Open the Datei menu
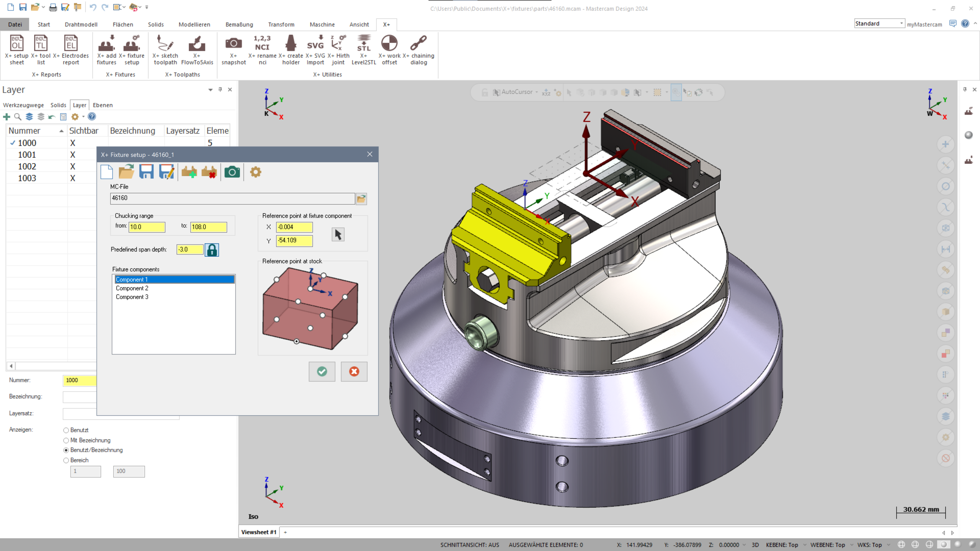This screenshot has width=980, height=551. 15,24
